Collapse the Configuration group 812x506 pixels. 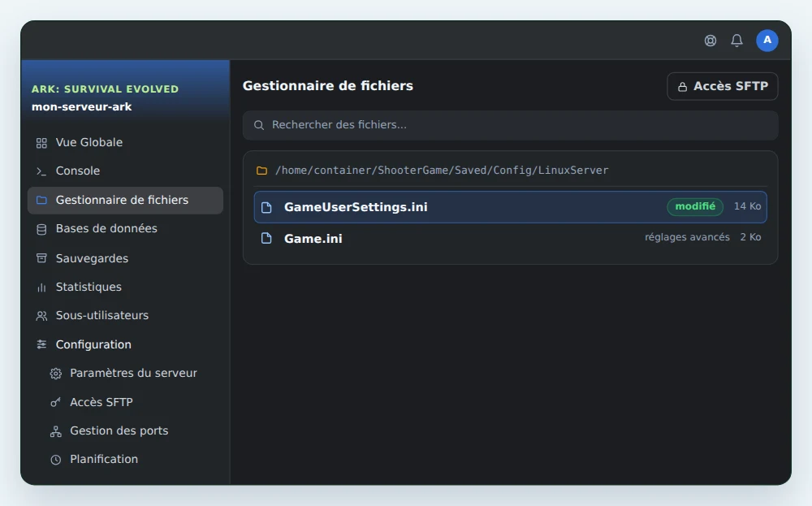[125, 344]
